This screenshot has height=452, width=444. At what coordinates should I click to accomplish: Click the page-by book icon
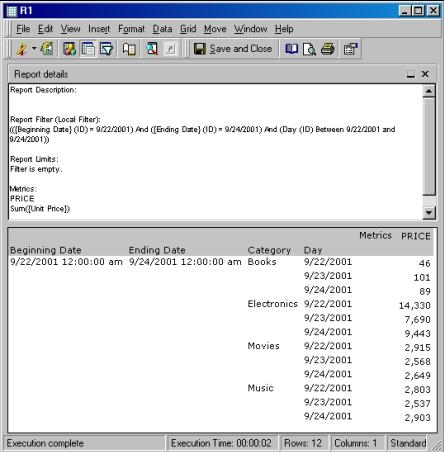point(129,49)
